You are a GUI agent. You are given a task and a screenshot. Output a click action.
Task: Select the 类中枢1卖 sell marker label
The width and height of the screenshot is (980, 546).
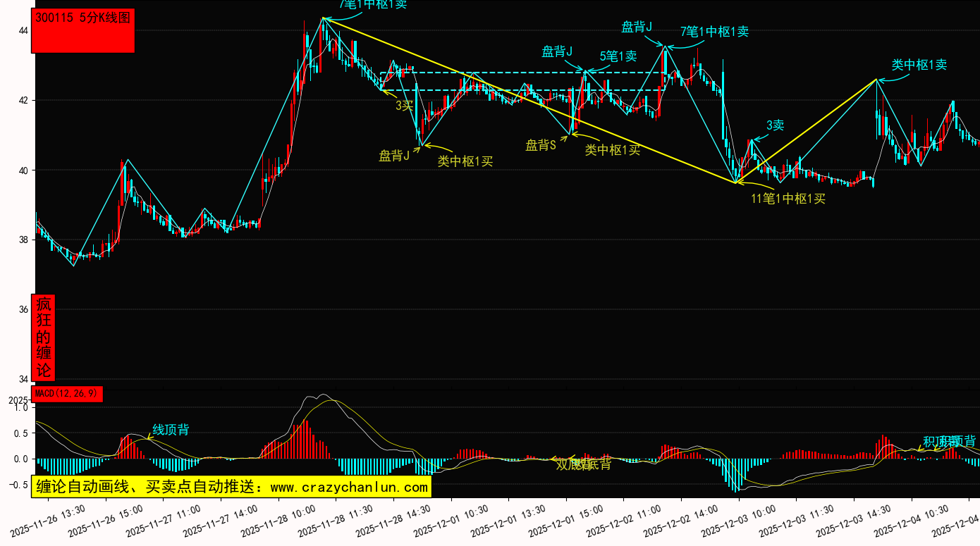(x=919, y=65)
